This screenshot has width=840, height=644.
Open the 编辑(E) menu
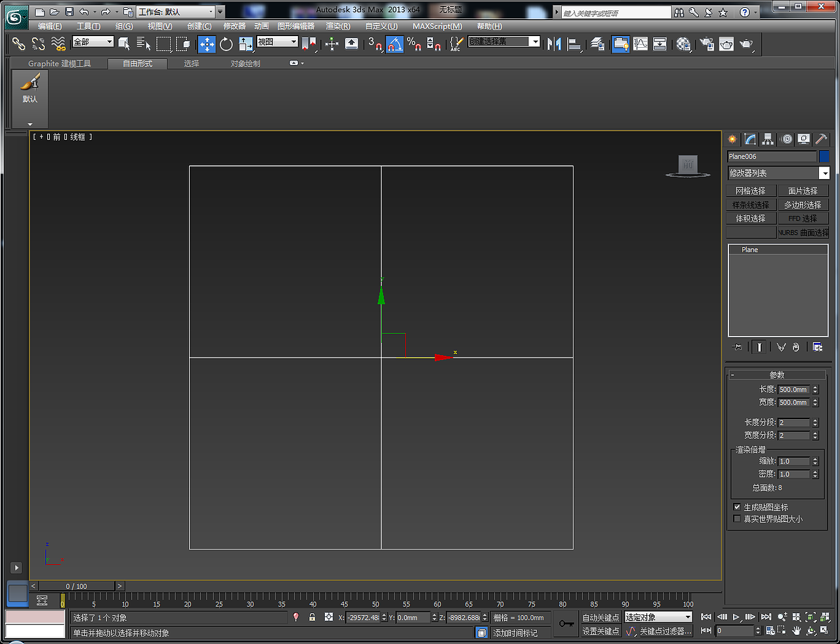pos(50,26)
